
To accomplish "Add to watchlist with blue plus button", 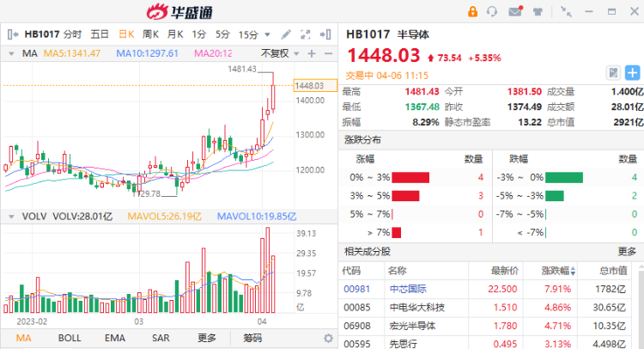I will pos(632,73).
